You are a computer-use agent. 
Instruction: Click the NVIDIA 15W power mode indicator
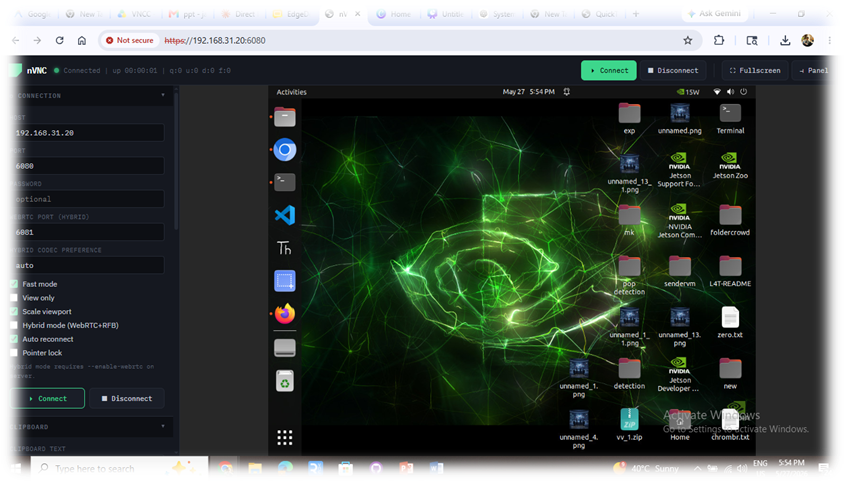tap(688, 92)
